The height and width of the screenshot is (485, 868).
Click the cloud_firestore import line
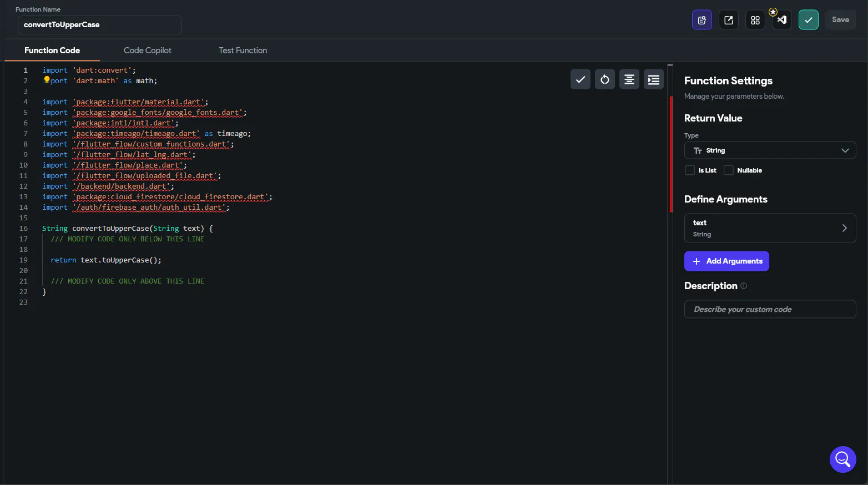(x=157, y=196)
